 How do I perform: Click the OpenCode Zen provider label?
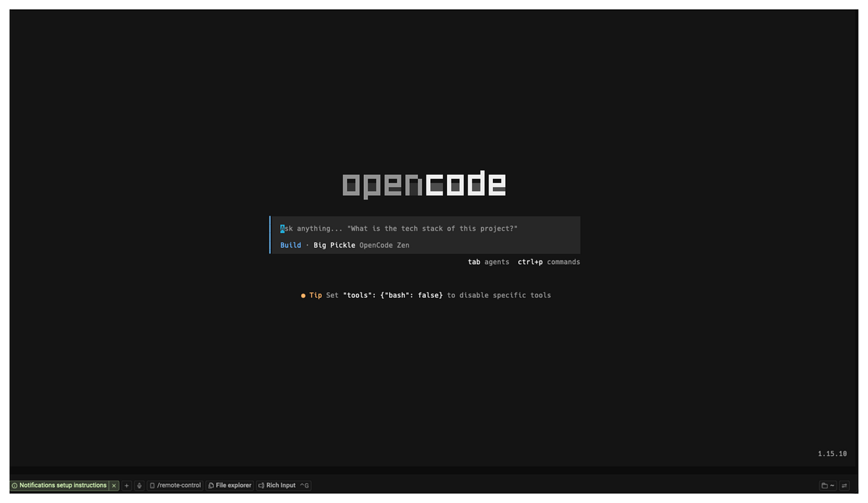click(384, 245)
